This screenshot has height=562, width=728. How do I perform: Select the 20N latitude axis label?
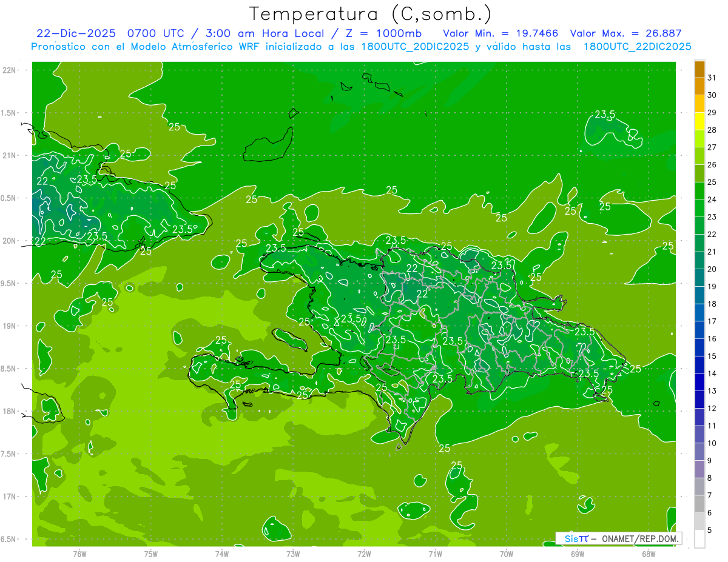[9, 241]
